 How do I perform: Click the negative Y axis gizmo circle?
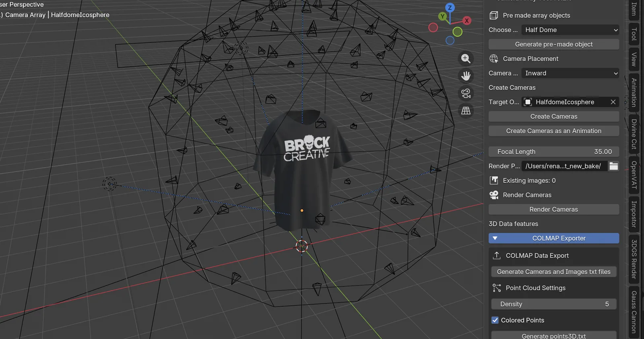[x=457, y=31]
